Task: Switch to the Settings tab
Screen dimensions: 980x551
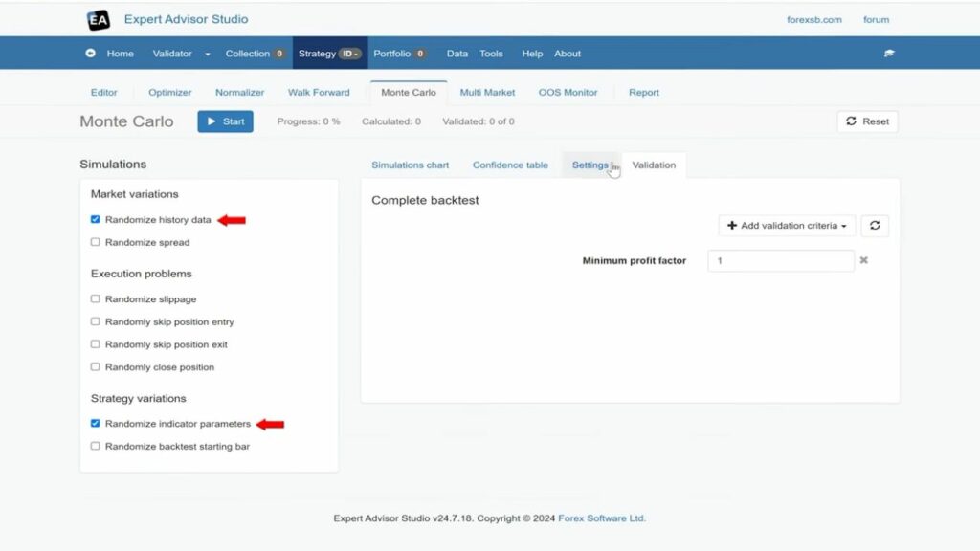Action: 590,165
